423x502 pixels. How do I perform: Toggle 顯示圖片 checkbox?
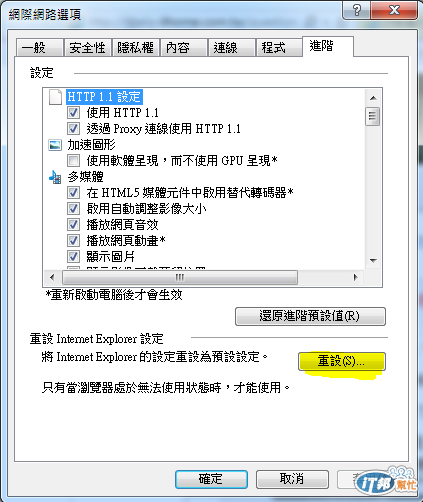[73, 256]
